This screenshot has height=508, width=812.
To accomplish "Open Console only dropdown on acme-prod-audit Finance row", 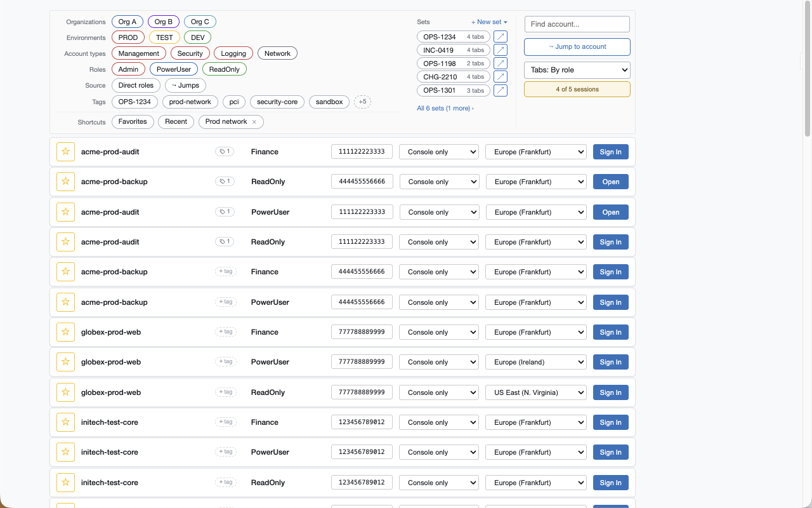I will 439,152.
